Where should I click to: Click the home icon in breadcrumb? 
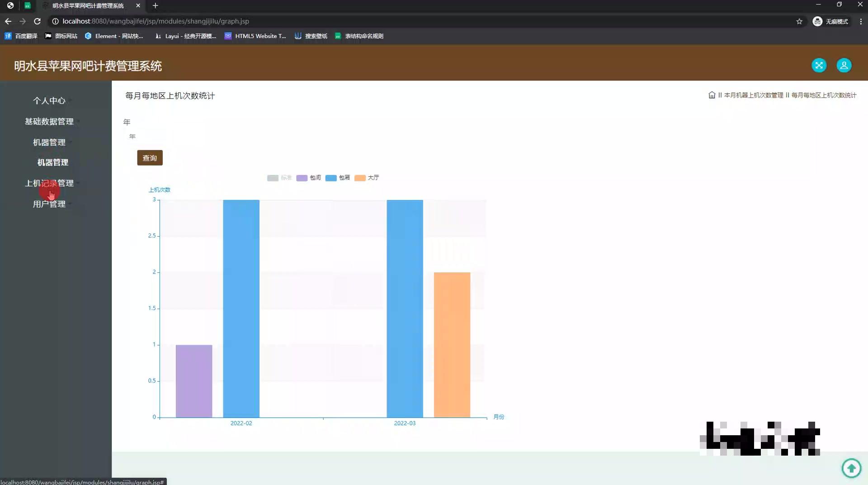click(712, 95)
